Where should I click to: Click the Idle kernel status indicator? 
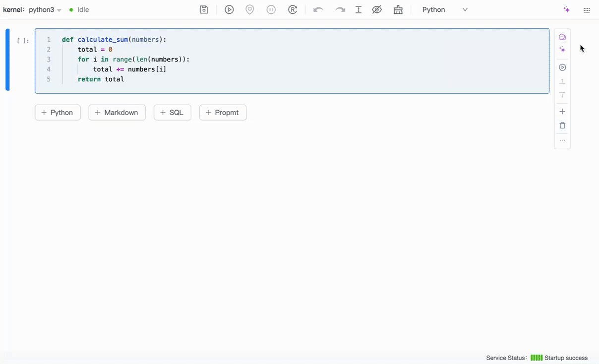pos(79,10)
